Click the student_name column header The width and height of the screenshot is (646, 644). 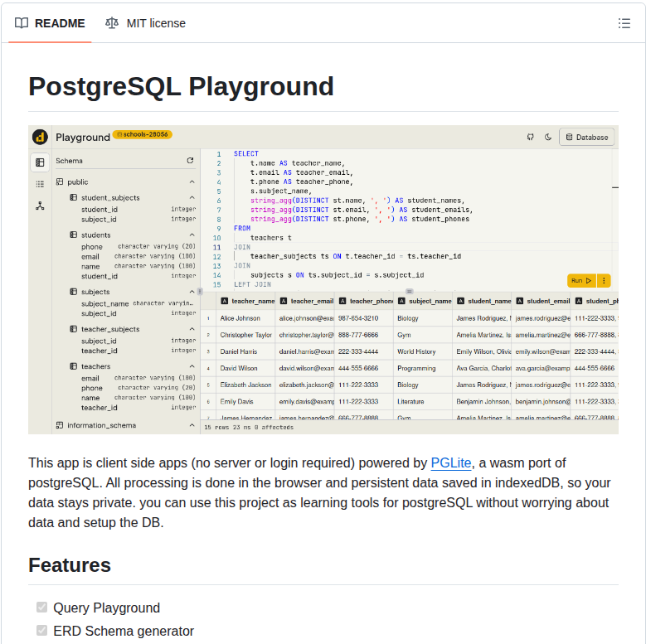pyautogui.click(x=483, y=301)
